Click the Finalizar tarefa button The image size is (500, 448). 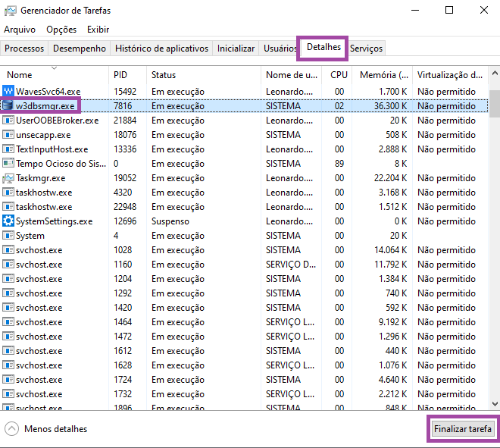(462, 428)
